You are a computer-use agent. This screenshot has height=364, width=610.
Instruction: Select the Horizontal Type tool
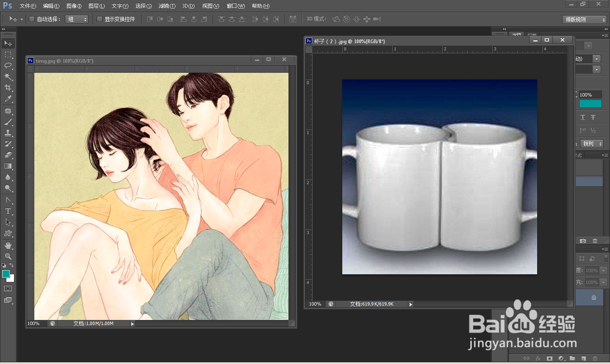[8, 211]
